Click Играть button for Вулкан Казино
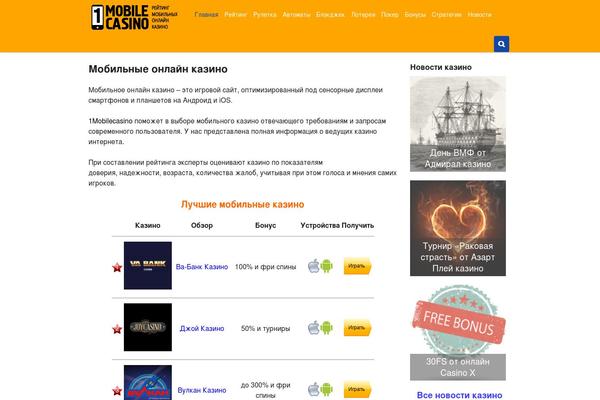 (357, 389)
